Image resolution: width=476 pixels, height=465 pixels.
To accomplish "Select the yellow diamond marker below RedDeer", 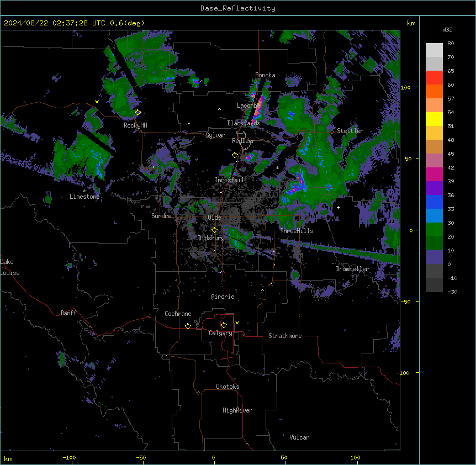I will [235, 155].
